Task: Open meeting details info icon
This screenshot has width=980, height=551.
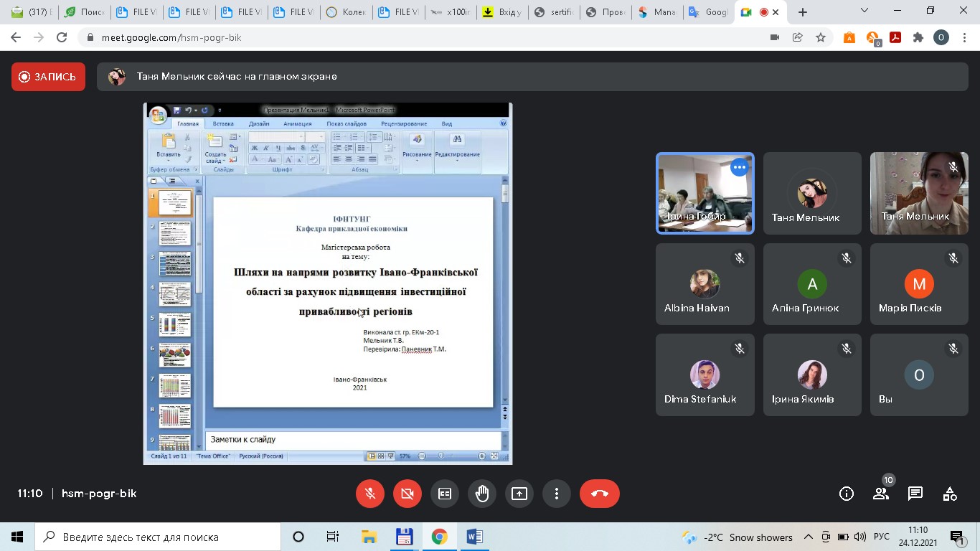Action: pos(846,494)
